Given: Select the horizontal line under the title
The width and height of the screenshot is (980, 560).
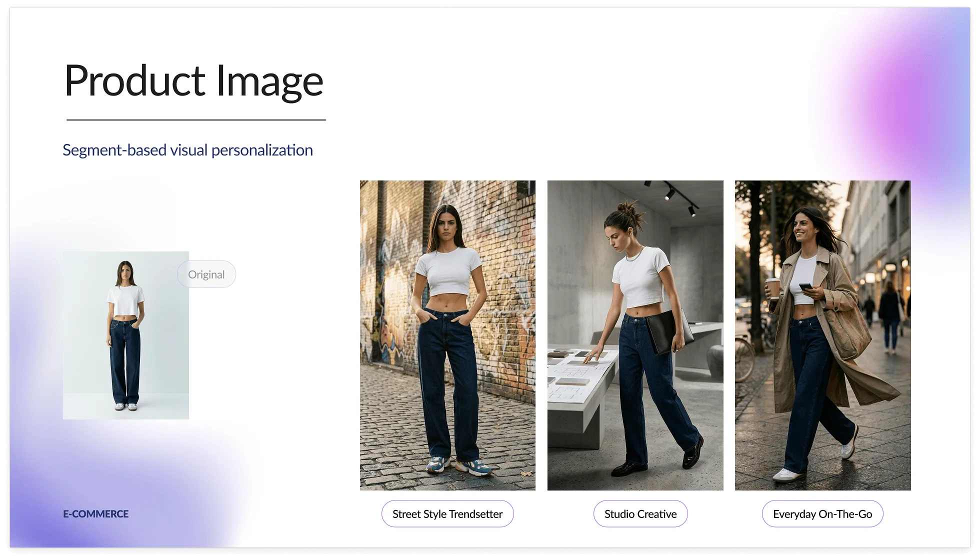Looking at the screenshot, I should coord(196,120).
